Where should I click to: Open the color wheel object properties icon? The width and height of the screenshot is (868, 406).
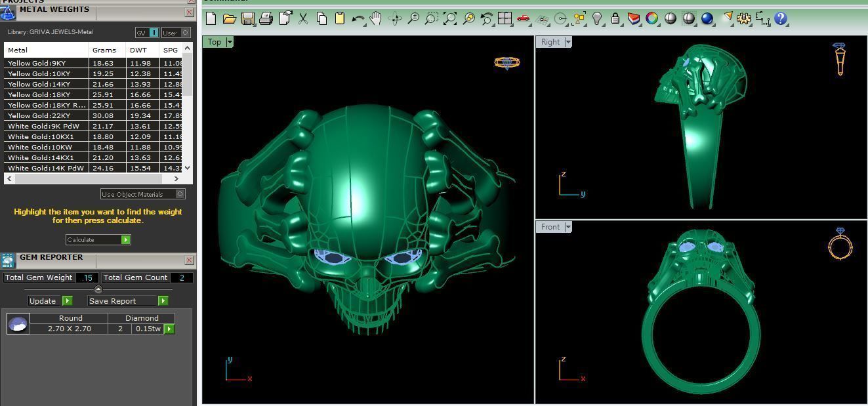click(x=651, y=19)
